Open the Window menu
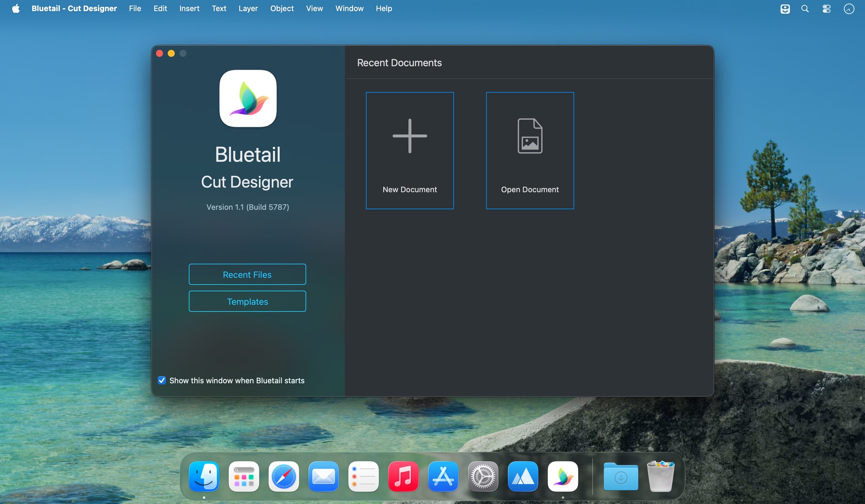 pos(350,8)
